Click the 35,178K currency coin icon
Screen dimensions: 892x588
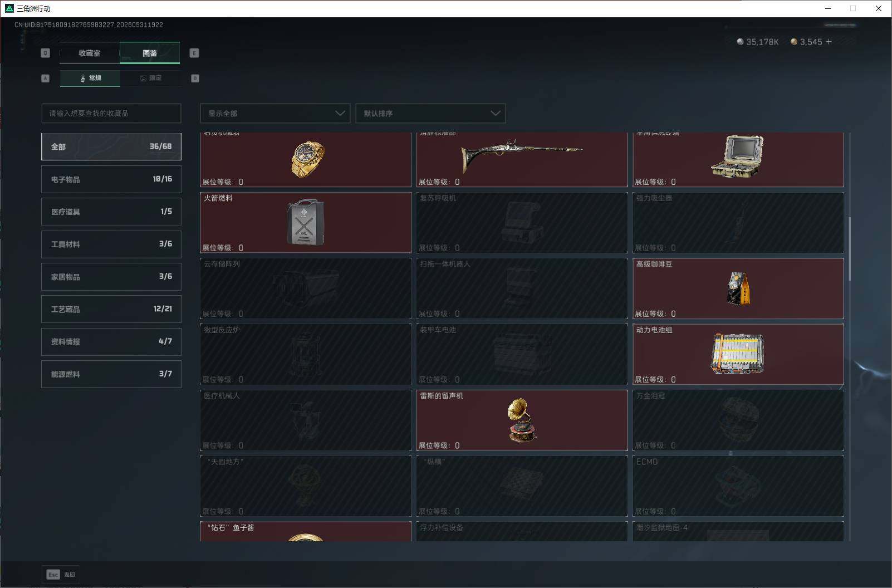tap(740, 42)
